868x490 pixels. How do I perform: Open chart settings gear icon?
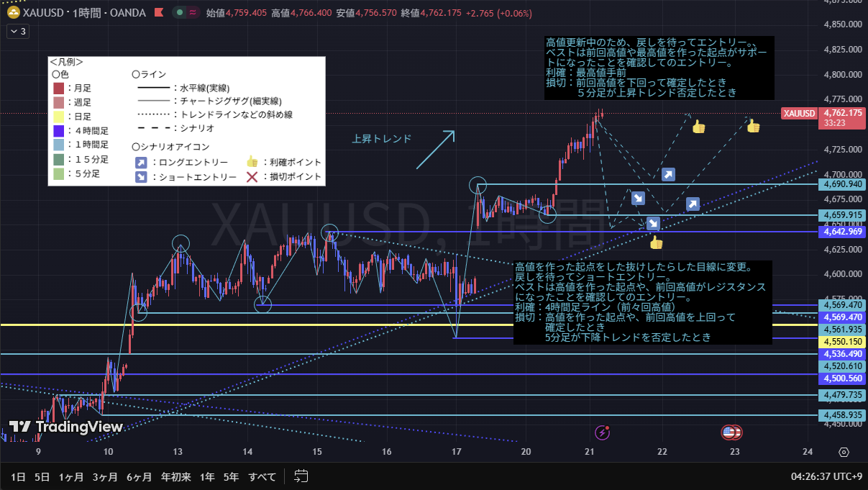point(844,452)
